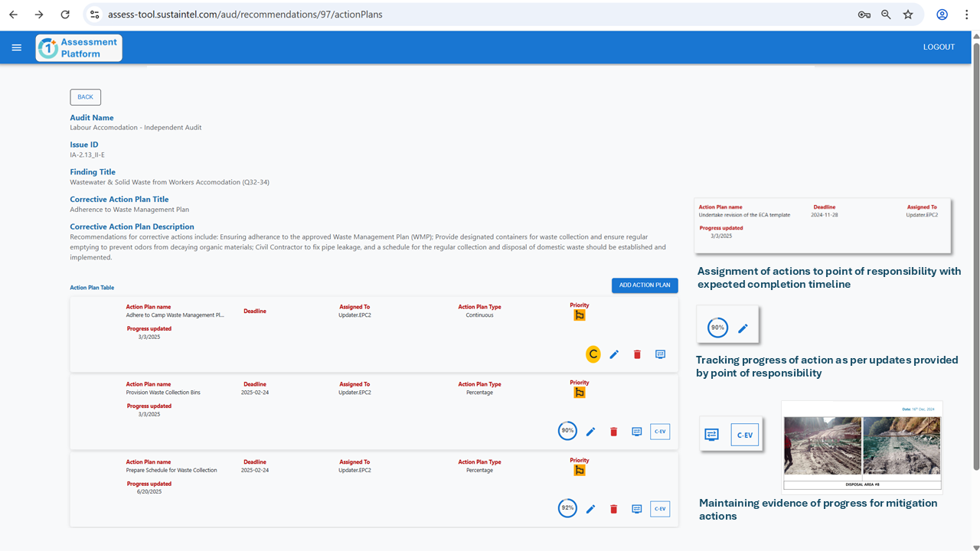This screenshot has width=980, height=551.
Task: Edit the Provision Waste Collection Bins plan
Action: coord(590,432)
